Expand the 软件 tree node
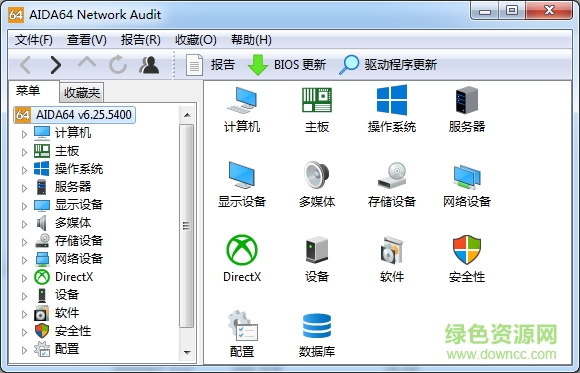The image size is (580, 373). click(x=24, y=315)
